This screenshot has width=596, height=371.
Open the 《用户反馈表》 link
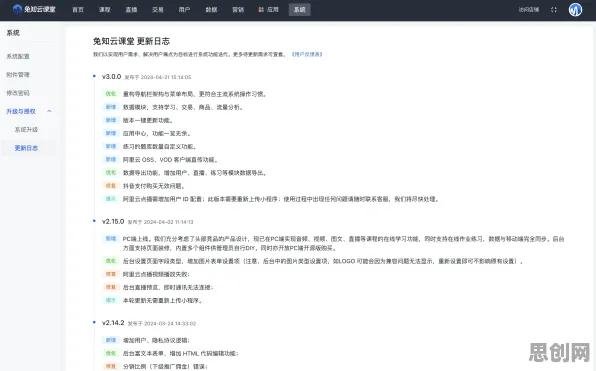tap(307, 54)
